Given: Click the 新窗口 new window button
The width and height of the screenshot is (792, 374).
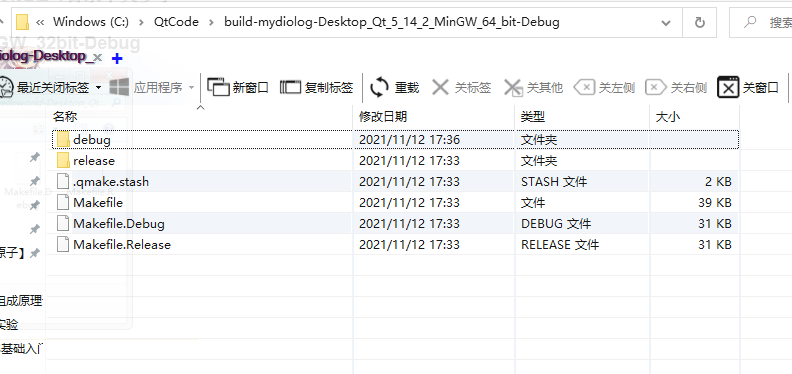Looking at the screenshot, I should 238,88.
